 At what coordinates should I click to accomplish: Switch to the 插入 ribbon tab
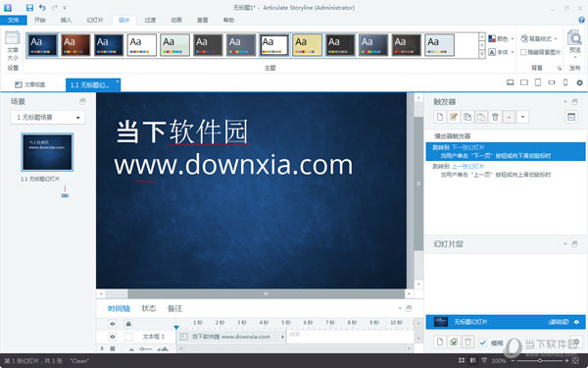click(66, 21)
